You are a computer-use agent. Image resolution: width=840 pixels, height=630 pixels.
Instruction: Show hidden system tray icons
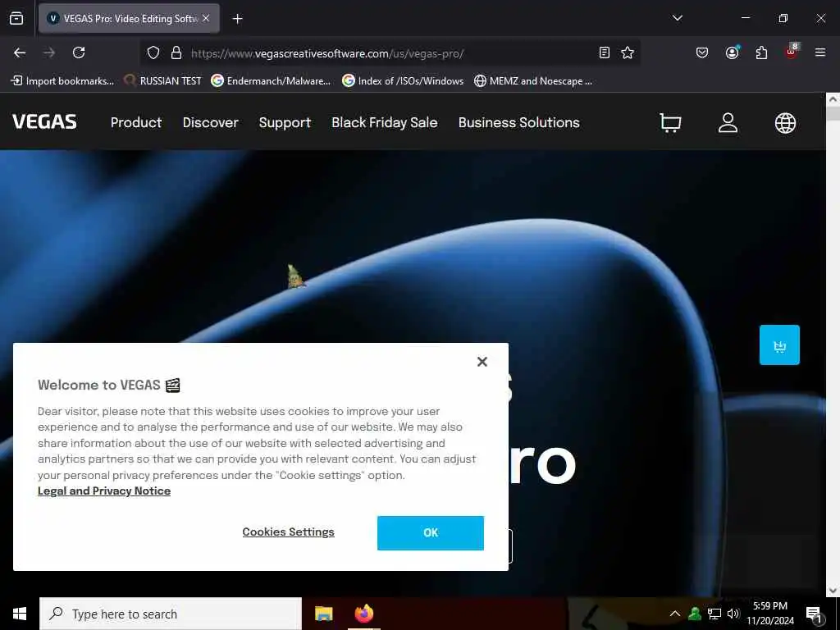tap(675, 614)
